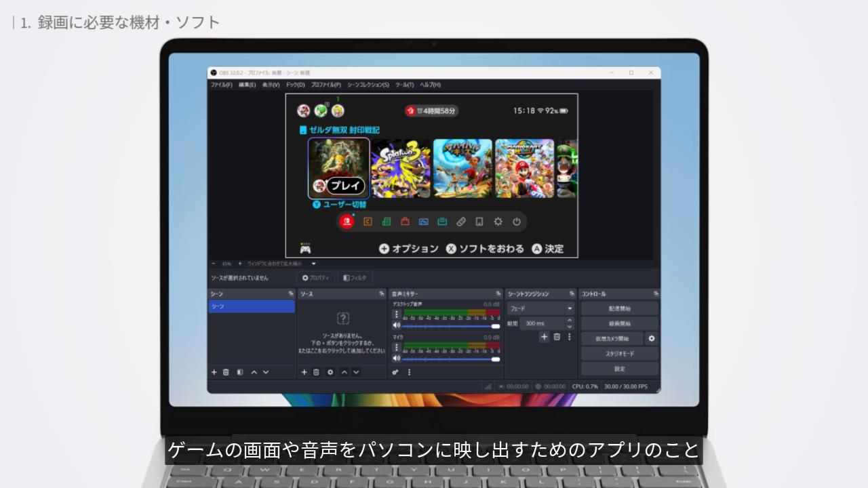Click the Start Recording (録画開始) button
The width and height of the screenshot is (868, 488).
[619, 323]
